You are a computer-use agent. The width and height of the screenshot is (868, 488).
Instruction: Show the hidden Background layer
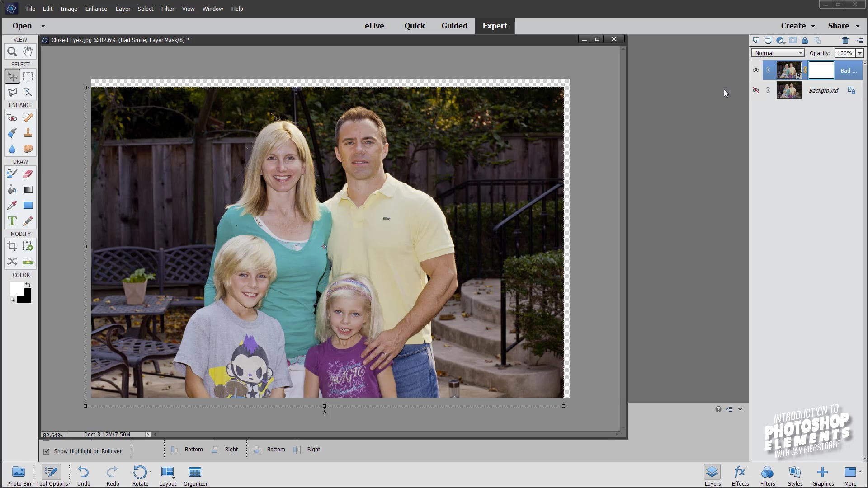click(755, 90)
